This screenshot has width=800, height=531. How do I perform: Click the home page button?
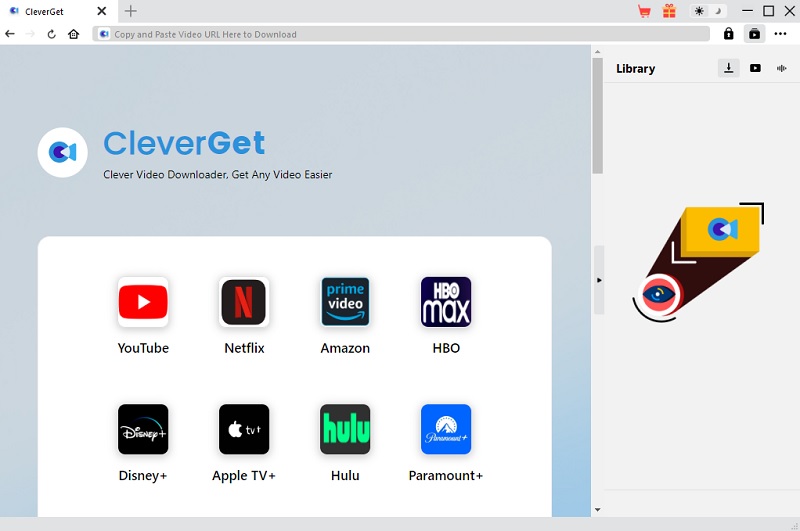click(73, 34)
